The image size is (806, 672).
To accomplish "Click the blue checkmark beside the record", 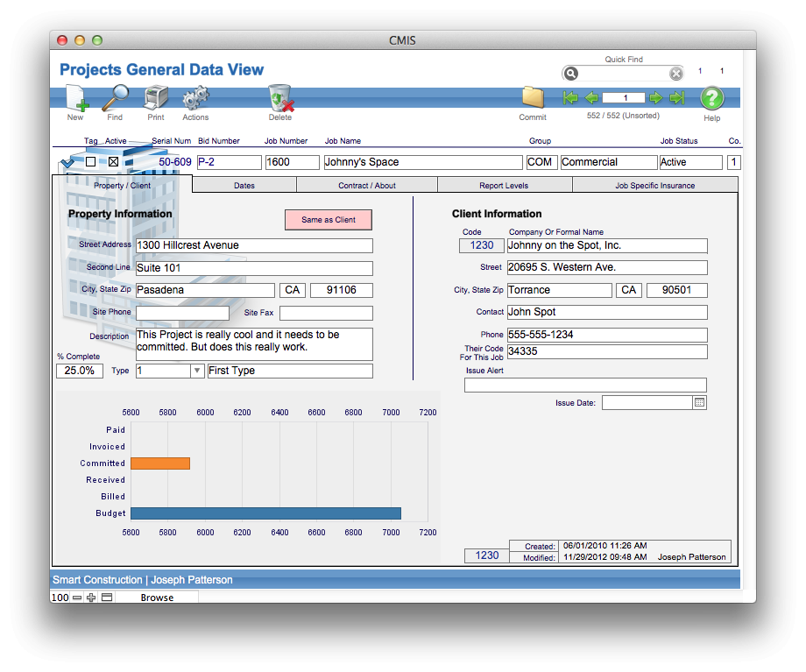I will (68, 163).
